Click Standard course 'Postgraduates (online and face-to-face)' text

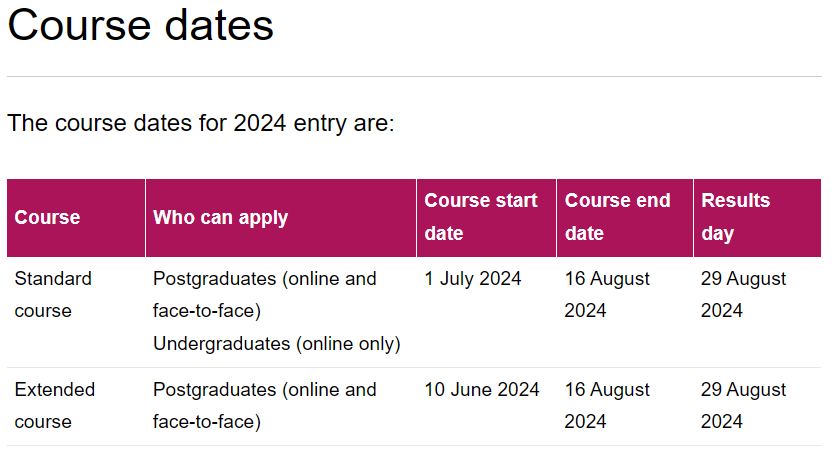[265, 295]
